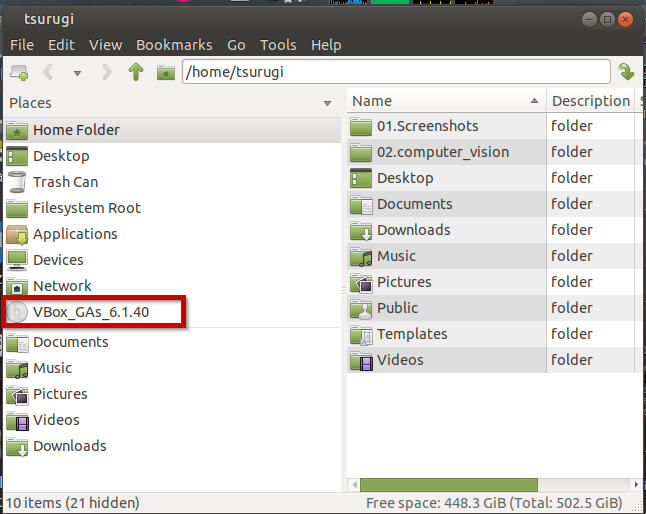
Task: Click the Documents folder icon in list
Action: [361, 205]
